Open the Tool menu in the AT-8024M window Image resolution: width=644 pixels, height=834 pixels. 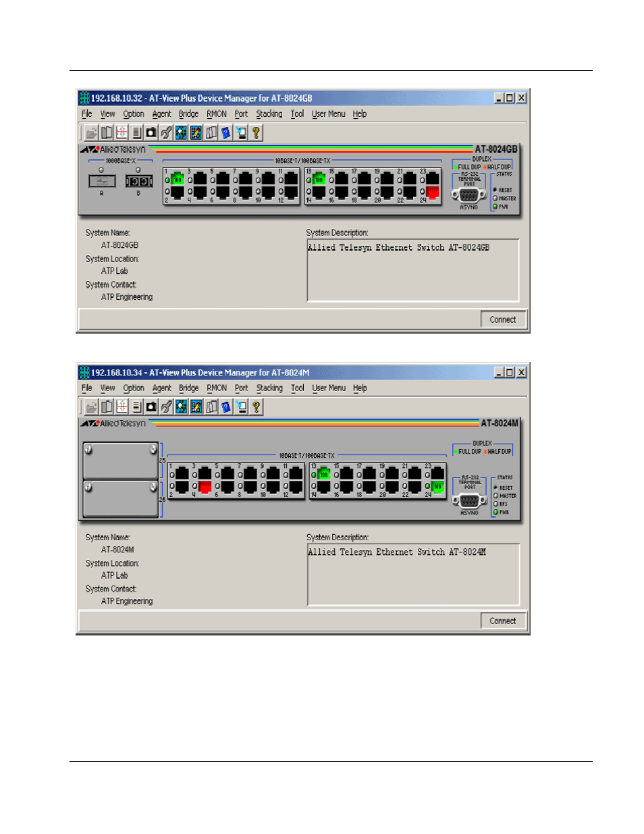coord(298,388)
